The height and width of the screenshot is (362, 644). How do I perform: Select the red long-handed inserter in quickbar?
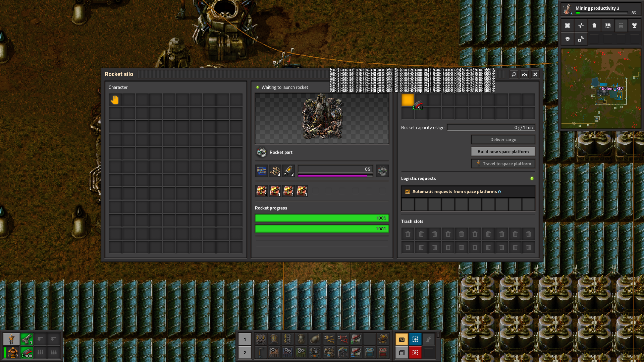343,339
